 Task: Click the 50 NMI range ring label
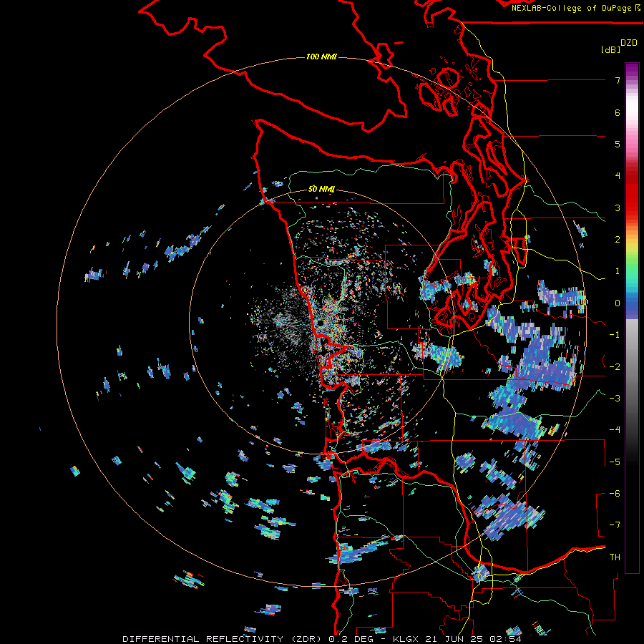pos(321,189)
